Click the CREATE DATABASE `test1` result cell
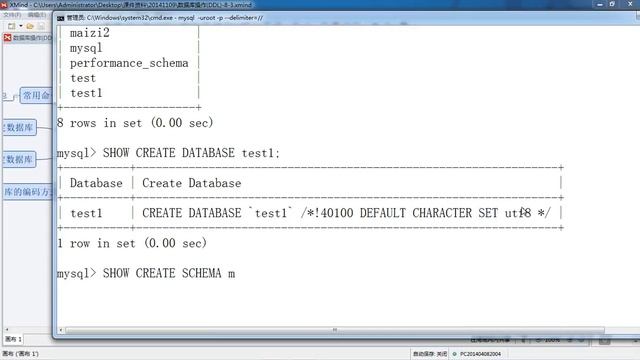640x360 pixels. click(347, 213)
